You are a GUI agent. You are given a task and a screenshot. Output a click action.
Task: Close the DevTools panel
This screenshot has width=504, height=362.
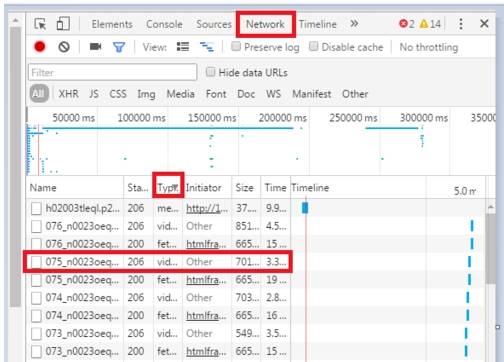click(x=484, y=24)
